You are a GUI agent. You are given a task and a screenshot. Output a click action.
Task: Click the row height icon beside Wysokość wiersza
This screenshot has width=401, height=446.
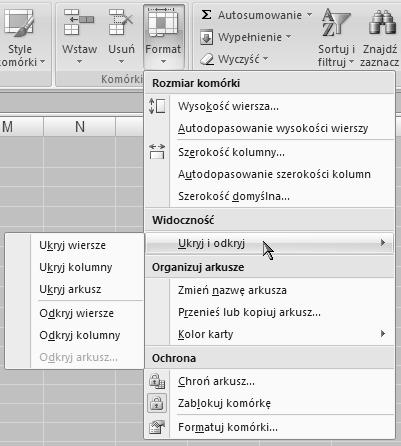pyautogui.click(x=157, y=106)
